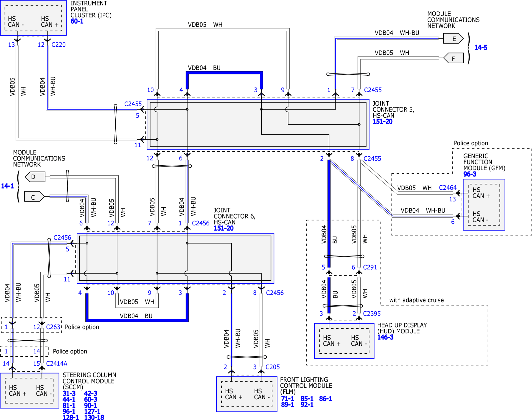Click connector label C220

pos(58,45)
